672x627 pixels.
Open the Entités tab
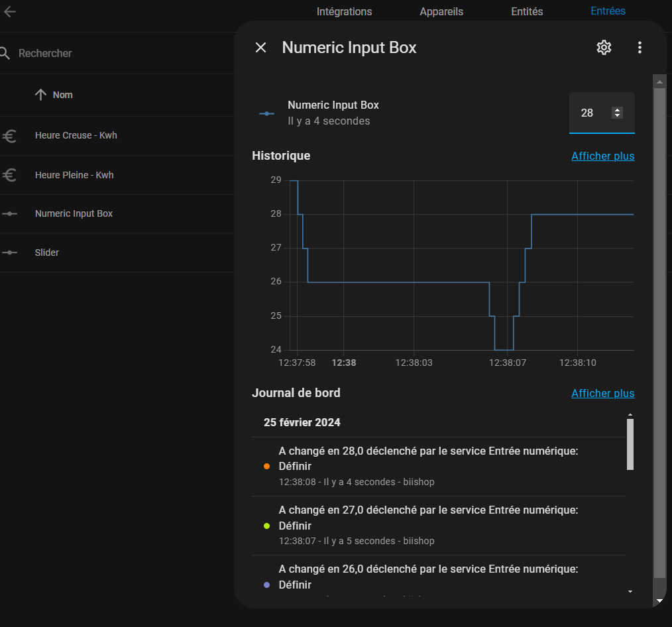click(x=527, y=11)
